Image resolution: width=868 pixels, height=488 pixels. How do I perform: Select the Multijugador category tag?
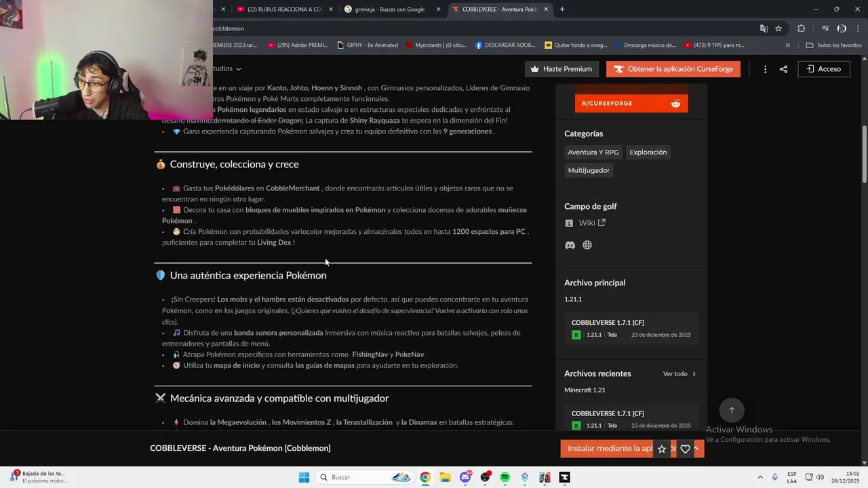point(589,170)
